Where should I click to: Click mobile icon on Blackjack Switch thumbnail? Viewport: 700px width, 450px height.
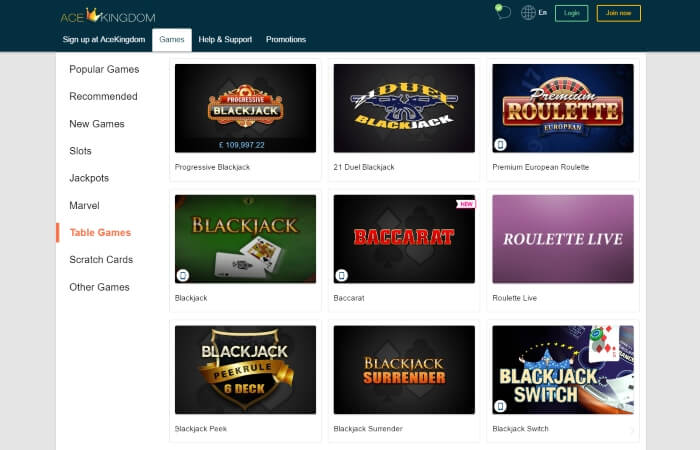point(500,406)
